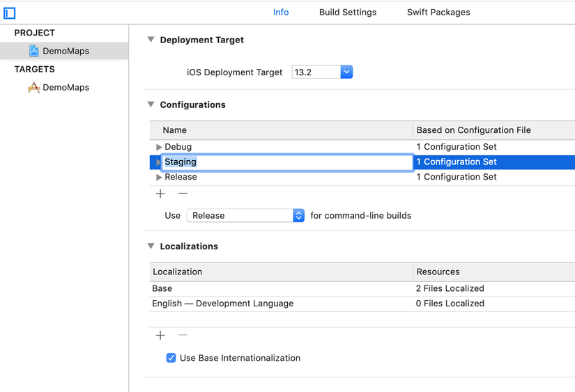This screenshot has height=392, width=575.
Task: Expand the Debug configuration row
Action: click(x=159, y=147)
